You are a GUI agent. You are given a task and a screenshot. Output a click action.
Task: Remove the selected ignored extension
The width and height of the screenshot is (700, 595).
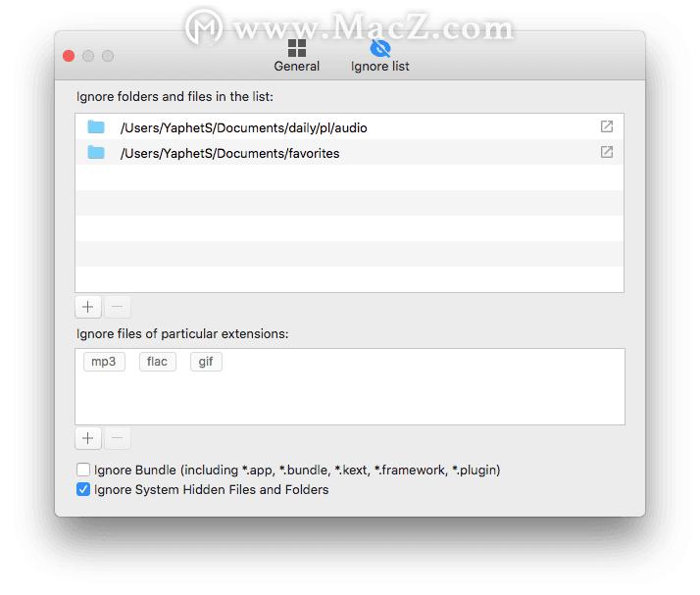coord(117,438)
